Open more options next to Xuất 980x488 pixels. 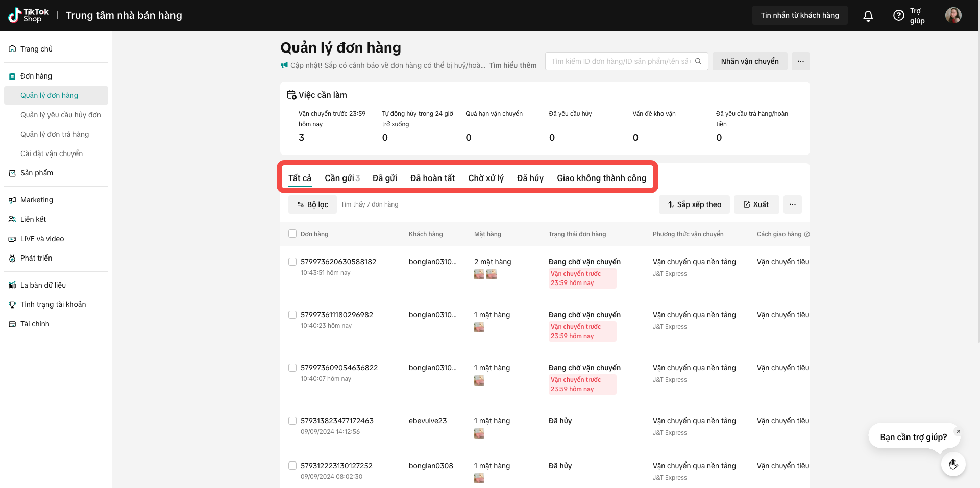tap(792, 204)
